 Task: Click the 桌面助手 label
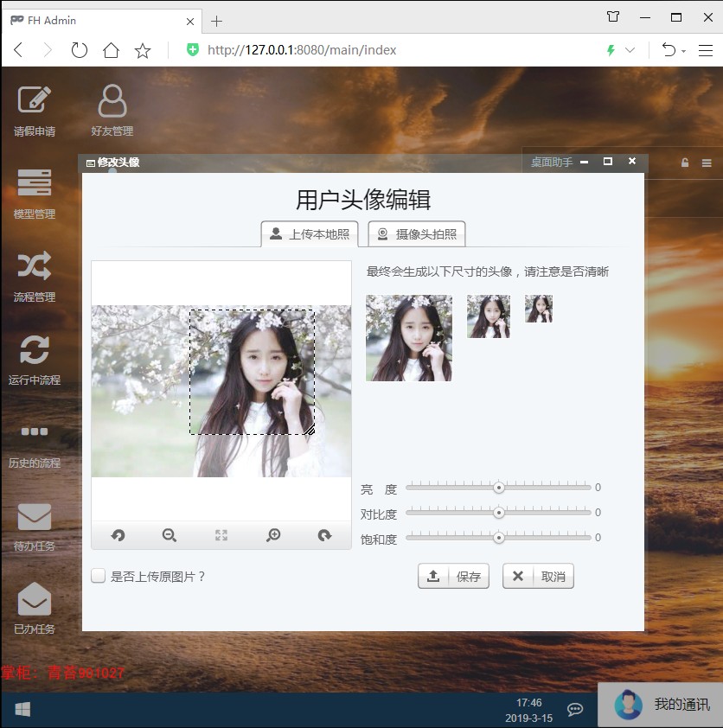[x=552, y=162]
